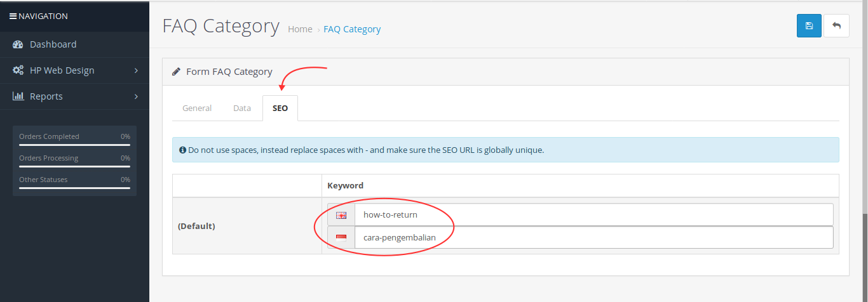868x302 pixels.
Task: Click the how-to-return keyword field
Action: coord(593,215)
